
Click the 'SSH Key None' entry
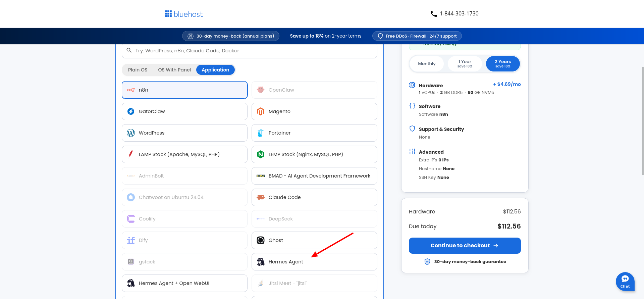pyautogui.click(x=434, y=178)
